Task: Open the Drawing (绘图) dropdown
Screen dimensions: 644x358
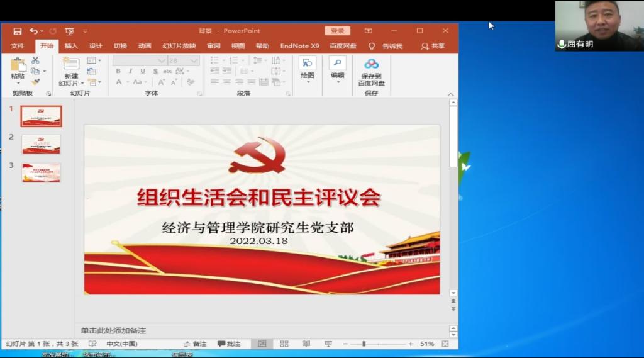Action: (x=307, y=70)
